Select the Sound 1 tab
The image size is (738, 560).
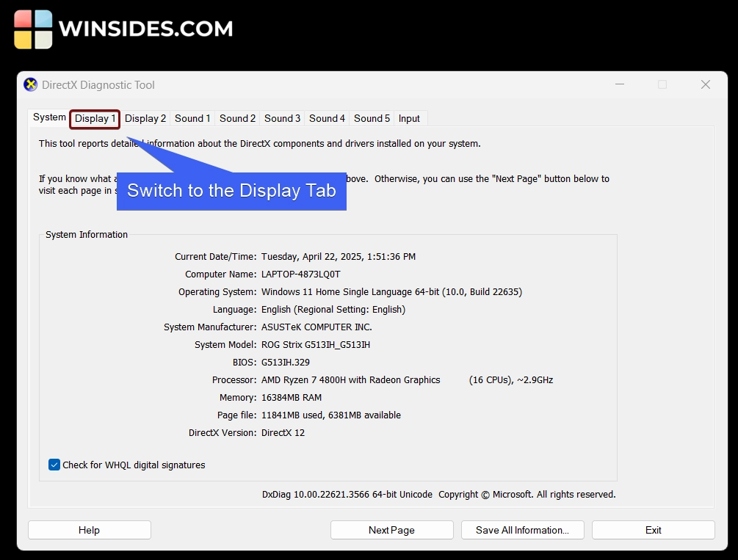pyautogui.click(x=192, y=119)
